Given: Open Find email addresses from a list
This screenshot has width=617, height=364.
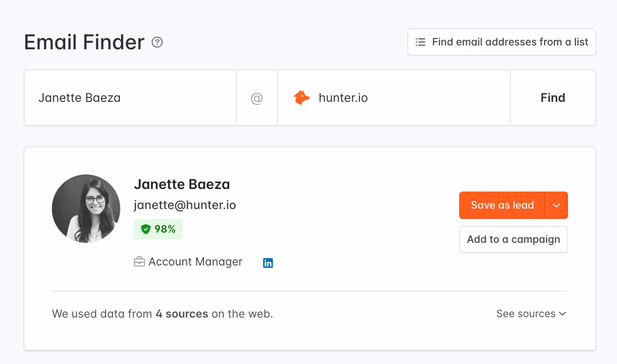Looking at the screenshot, I should click(502, 42).
